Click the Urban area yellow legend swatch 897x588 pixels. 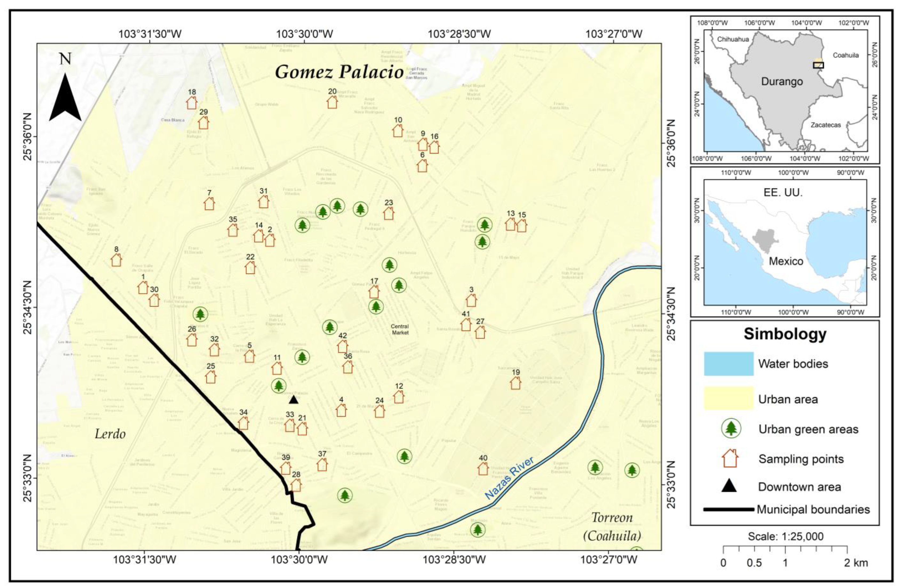point(729,398)
